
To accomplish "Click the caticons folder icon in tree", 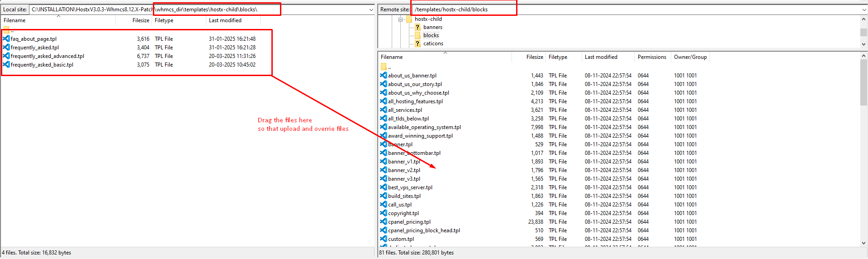I will (417, 43).
